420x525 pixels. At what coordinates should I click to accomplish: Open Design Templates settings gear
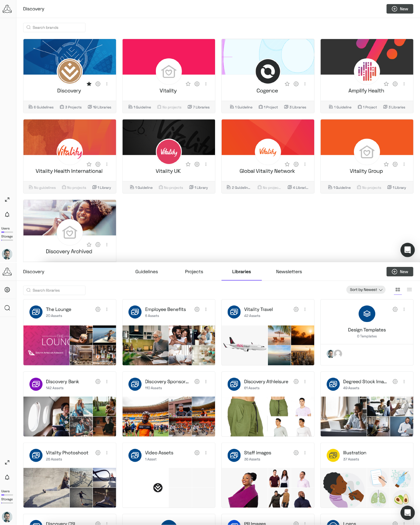click(x=395, y=309)
